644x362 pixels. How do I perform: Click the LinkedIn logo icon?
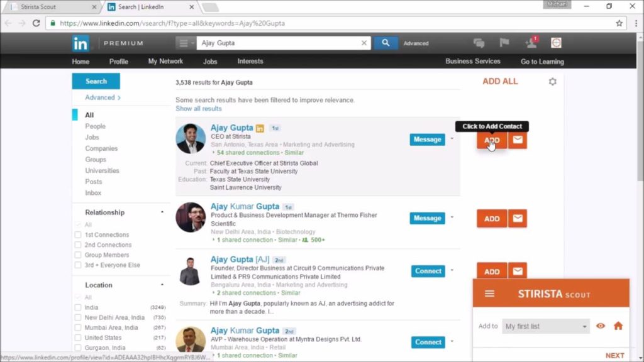(x=80, y=43)
